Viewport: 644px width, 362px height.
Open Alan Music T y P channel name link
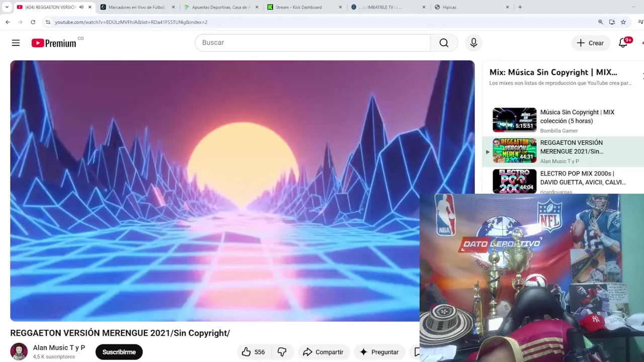tap(59, 347)
